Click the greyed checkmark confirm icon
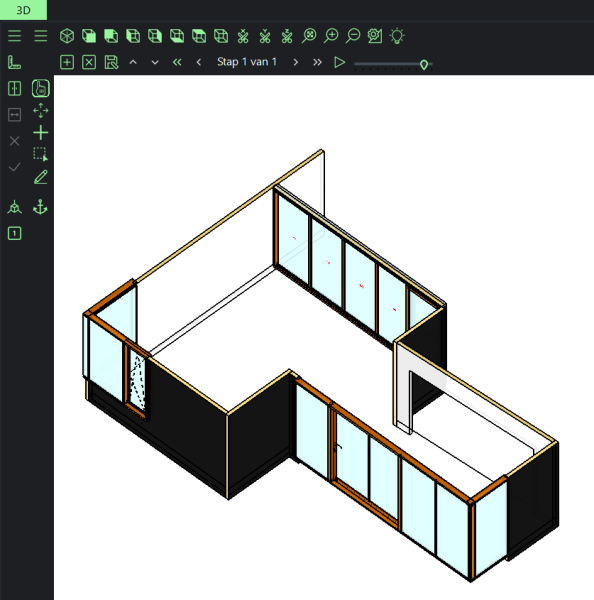The image size is (594, 600). (x=15, y=167)
